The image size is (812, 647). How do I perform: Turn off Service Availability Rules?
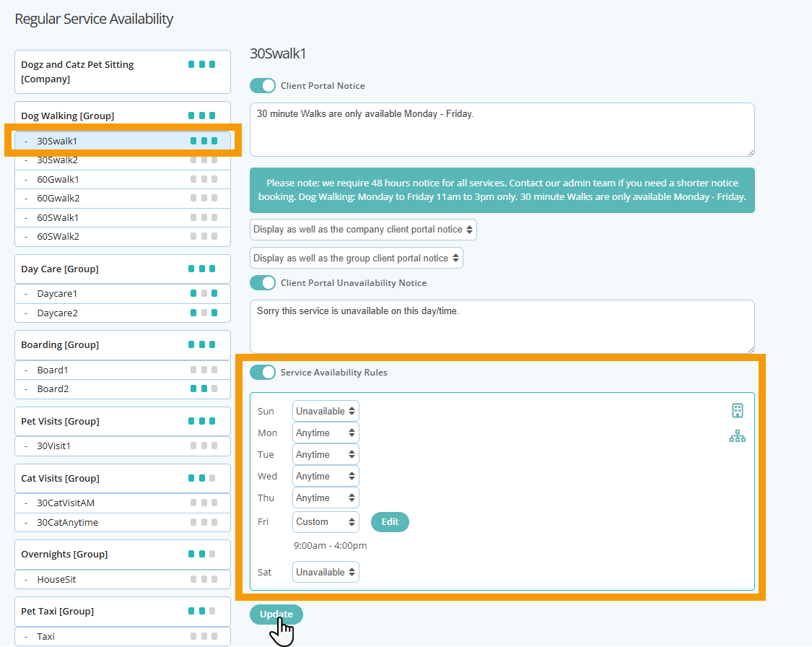[x=263, y=372]
